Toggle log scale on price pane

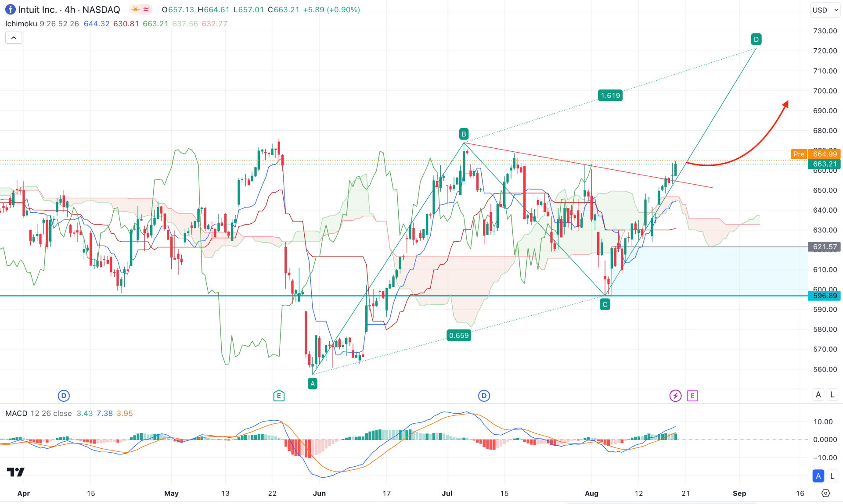tap(832, 394)
